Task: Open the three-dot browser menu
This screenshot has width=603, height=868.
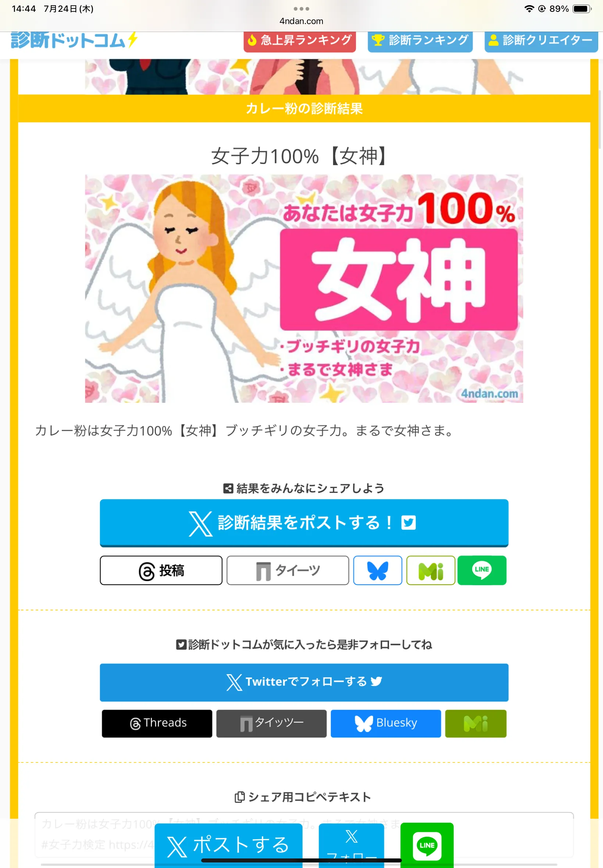Action: [x=301, y=9]
